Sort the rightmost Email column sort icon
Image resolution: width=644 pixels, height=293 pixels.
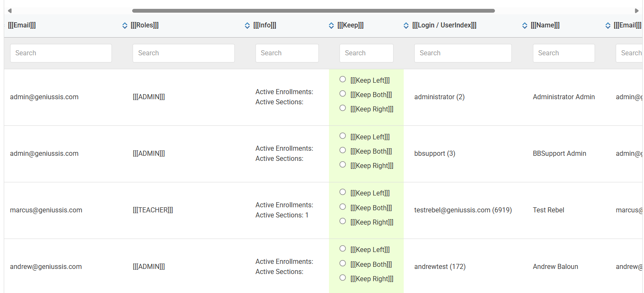(x=608, y=25)
